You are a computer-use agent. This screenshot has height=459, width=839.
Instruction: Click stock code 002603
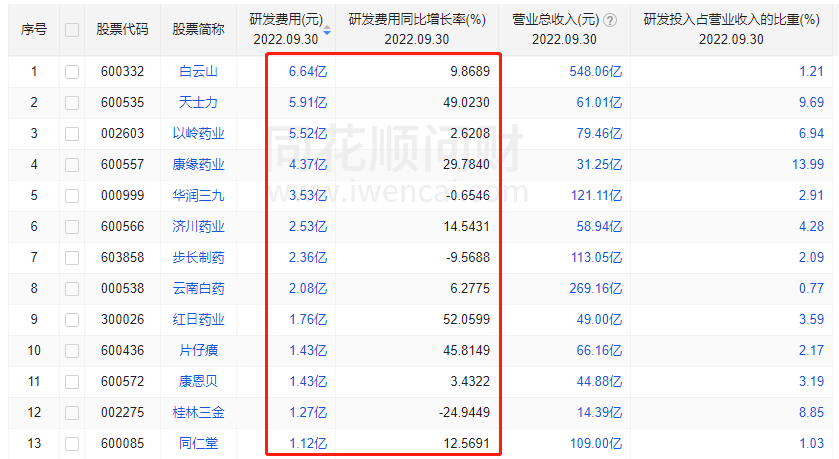point(122,134)
